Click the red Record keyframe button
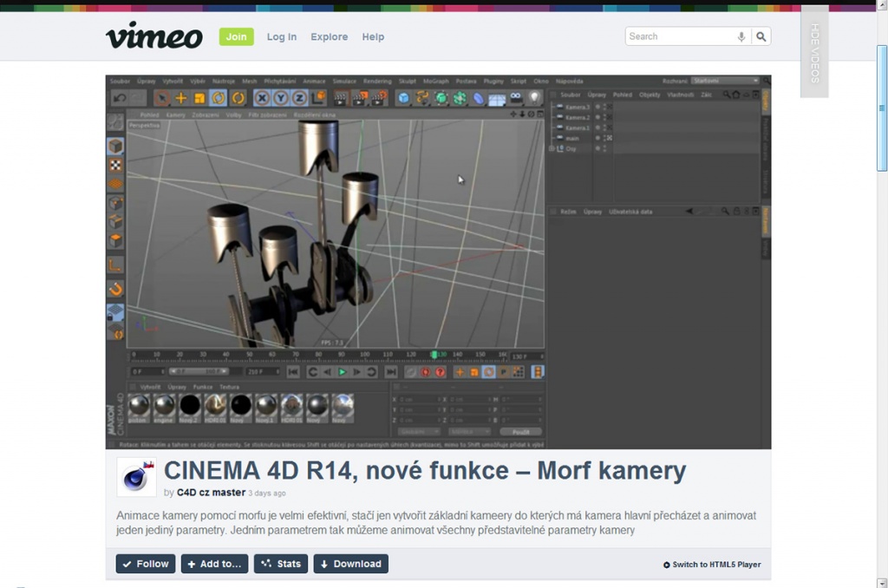Screen dimensions: 888x588 click(425, 372)
